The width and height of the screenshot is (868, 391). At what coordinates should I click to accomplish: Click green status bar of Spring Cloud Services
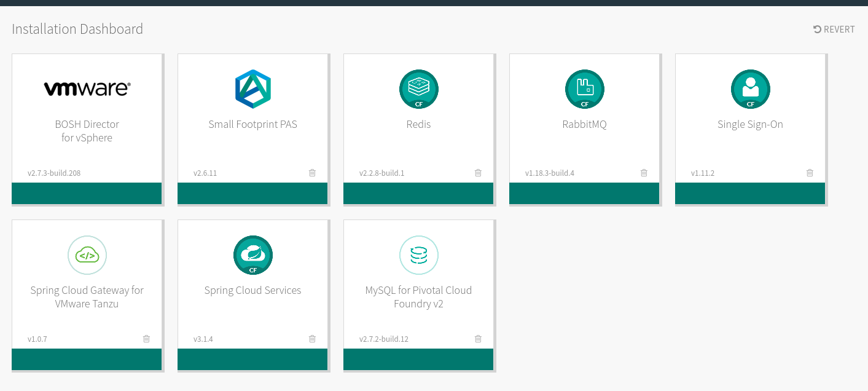coord(252,359)
